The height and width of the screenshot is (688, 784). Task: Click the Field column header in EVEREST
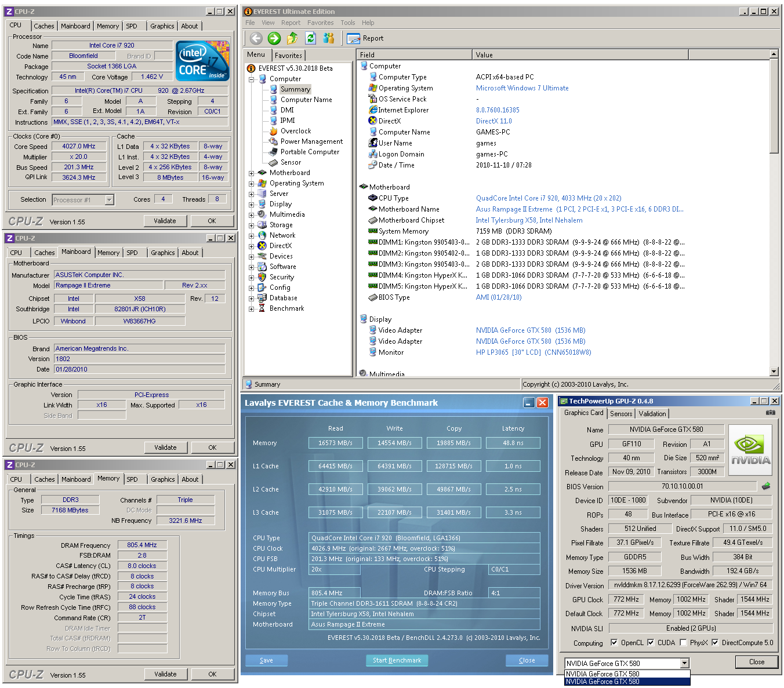tap(414, 54)
